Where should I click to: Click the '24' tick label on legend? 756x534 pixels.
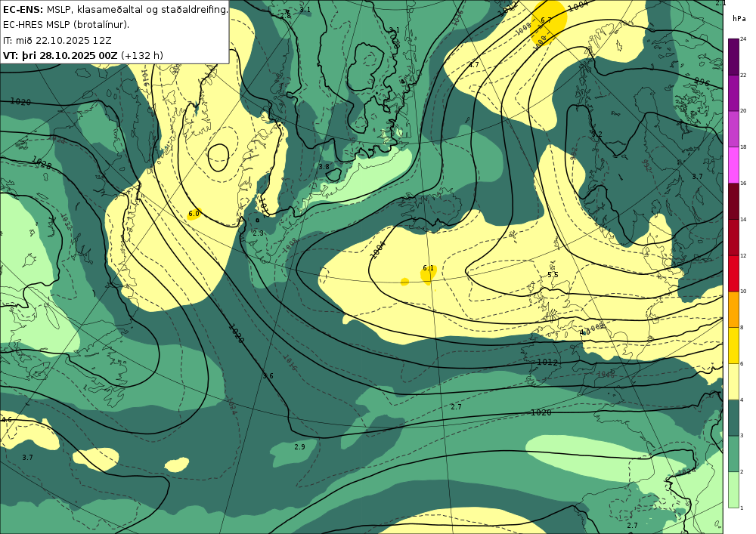743,39
